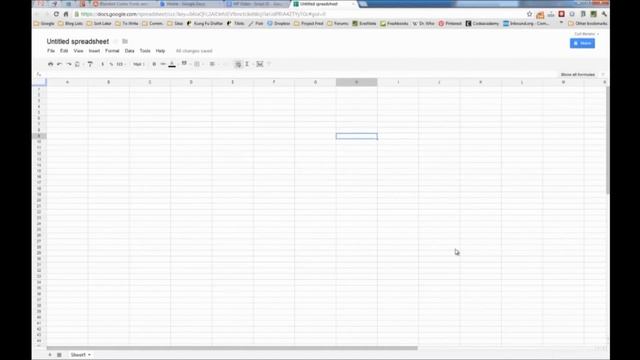Open the File menu
The height and width of the screenshot is (360, 640).
(x=51, y=51)
